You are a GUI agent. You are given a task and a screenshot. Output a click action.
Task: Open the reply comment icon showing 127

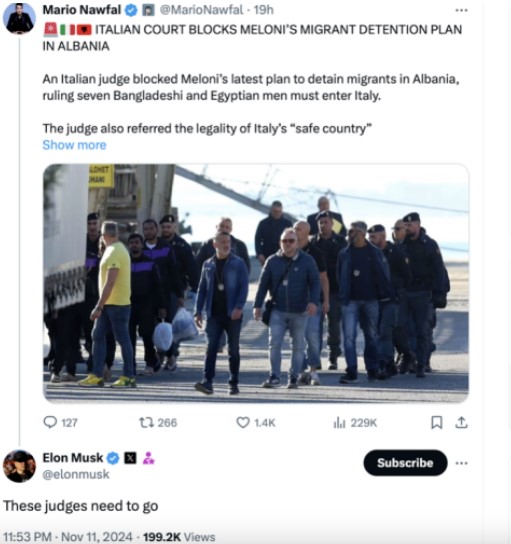pyautogui.click(x=50, y=422)
